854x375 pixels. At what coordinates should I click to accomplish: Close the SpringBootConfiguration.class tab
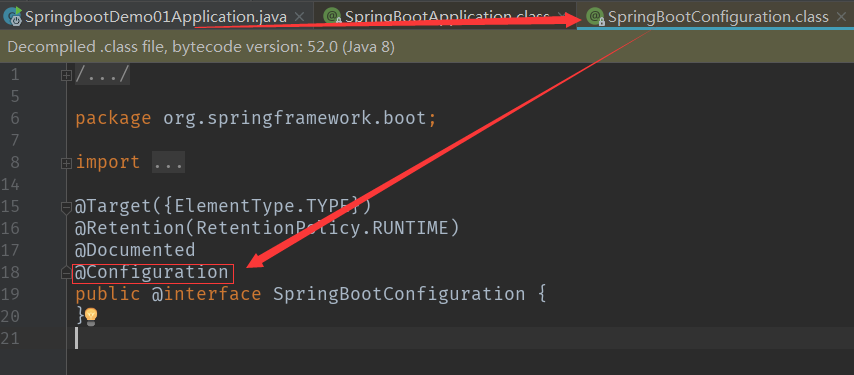coord(841,17)
